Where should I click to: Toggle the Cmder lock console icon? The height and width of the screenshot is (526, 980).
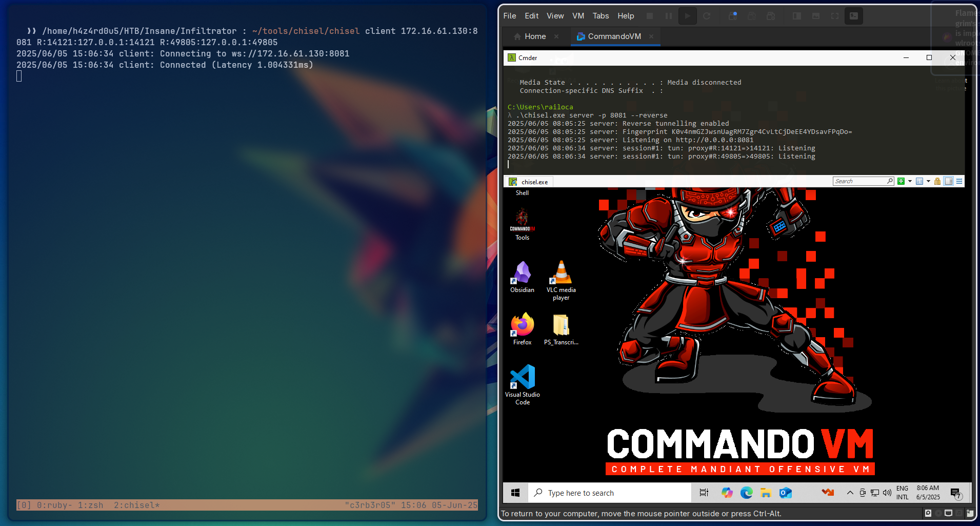tap(937, 181)
